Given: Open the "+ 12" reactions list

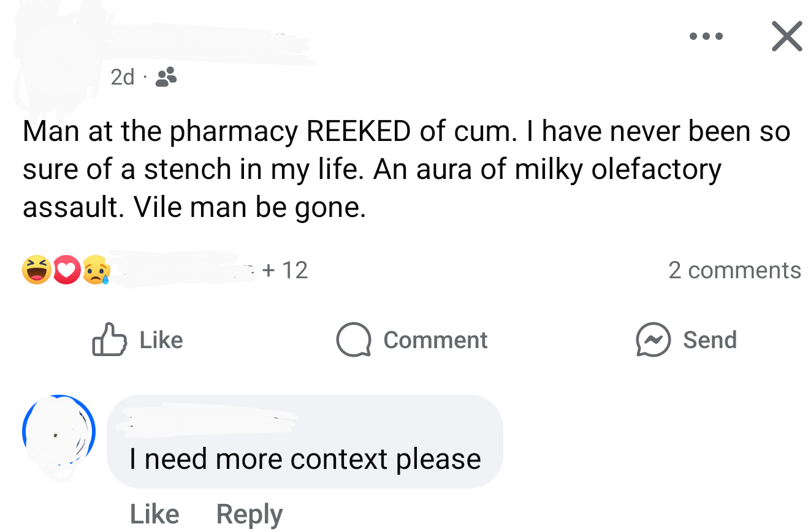Looking at the screenshot, I should tap(284, 270).
